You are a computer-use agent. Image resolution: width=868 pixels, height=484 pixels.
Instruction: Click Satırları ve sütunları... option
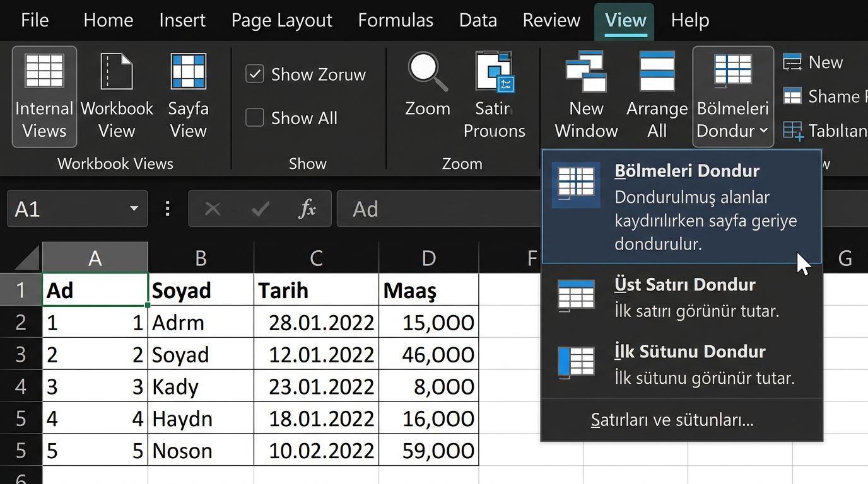672,420
